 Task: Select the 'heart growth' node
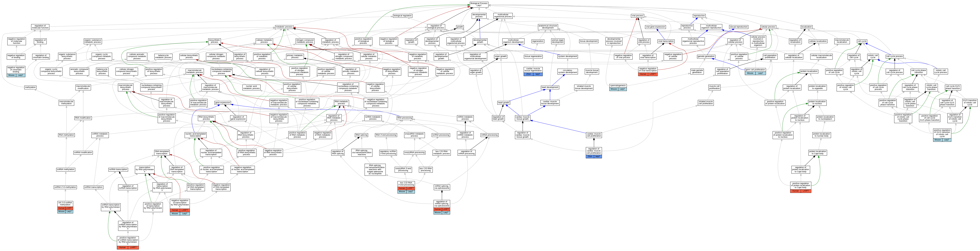[x=504, y=103]
